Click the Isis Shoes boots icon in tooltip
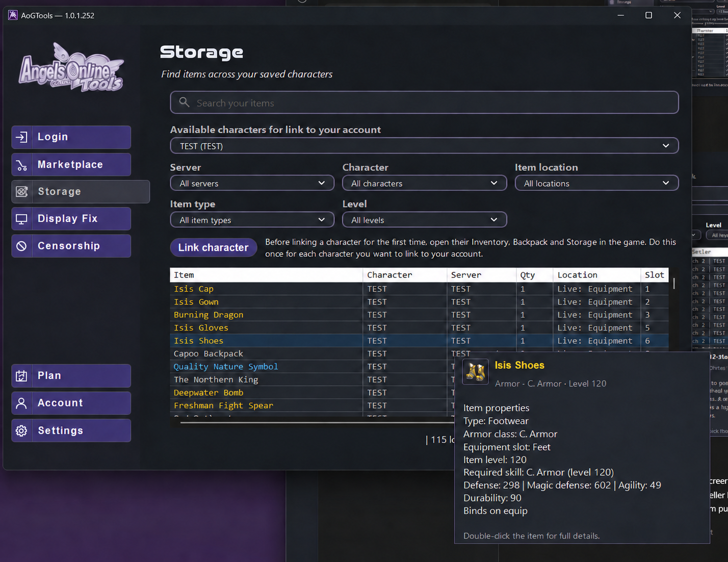The image size is (728, 562). click(475, 372)
